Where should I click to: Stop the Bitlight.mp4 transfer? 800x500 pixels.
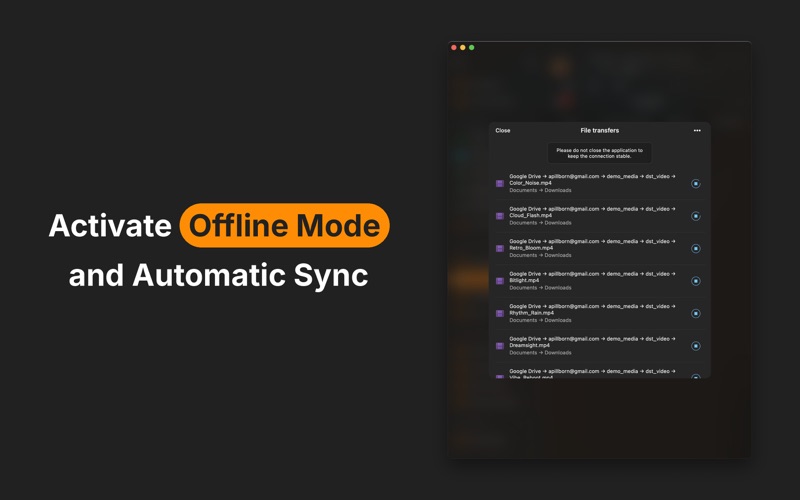695,281
